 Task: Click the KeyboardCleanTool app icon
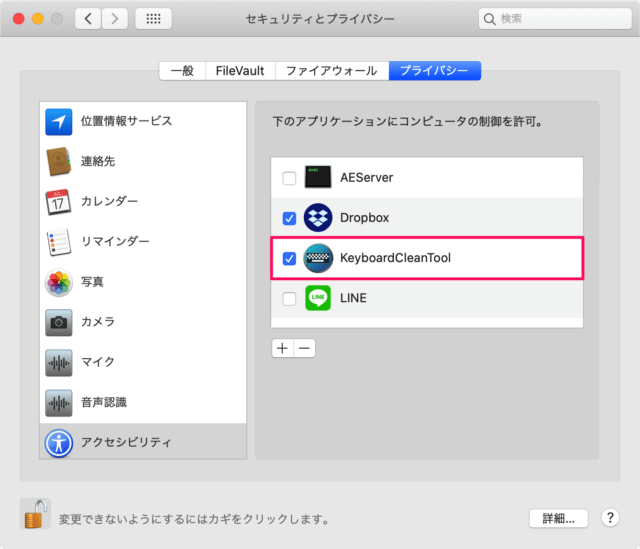click(318, 258)
